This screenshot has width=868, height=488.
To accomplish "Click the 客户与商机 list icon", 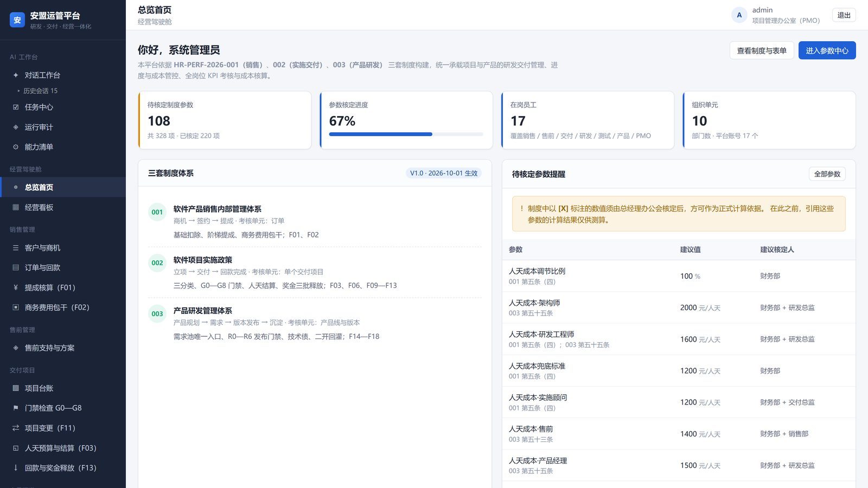I will (x=16, y=248).
